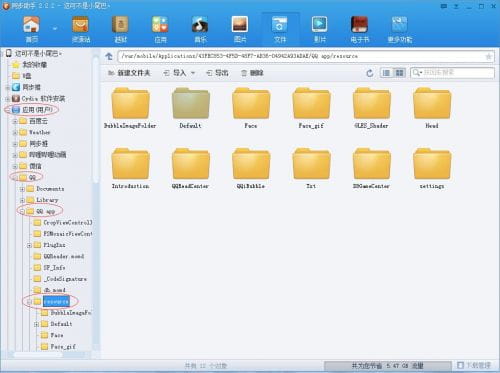Click the 导出 export button
This screenshot has height=373, width=500.
pyautogui.click(x=217, y=73)
